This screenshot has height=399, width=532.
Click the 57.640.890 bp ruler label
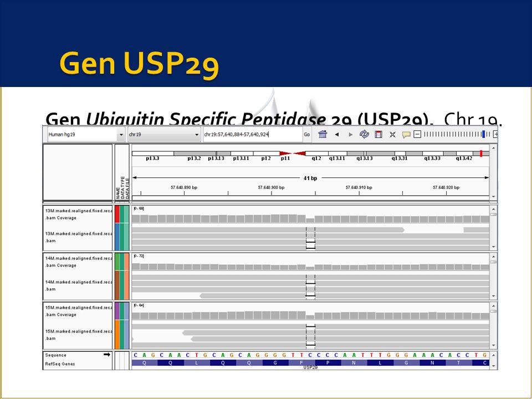point(184,187)
